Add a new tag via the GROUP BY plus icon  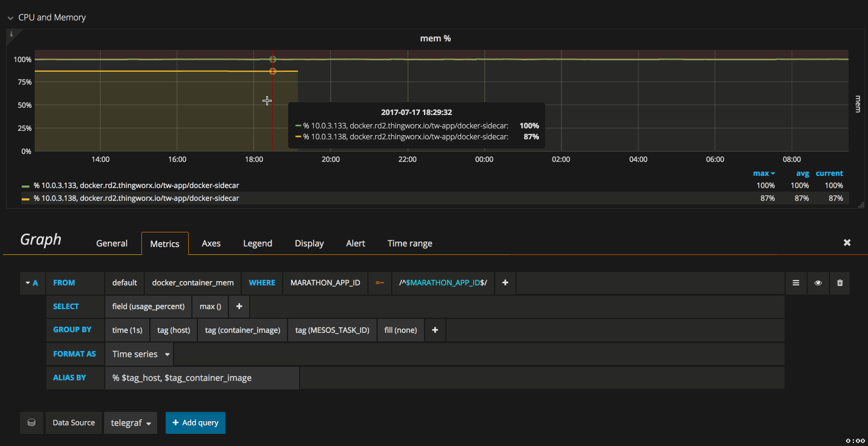[x=435, y=330]
